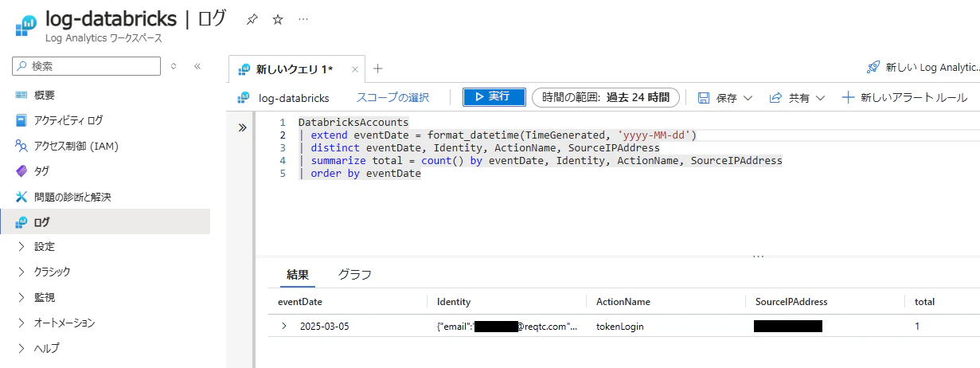
Task: Toggle sidebar expand/collapse up-down arrows
Action: (x=174, y=66)
